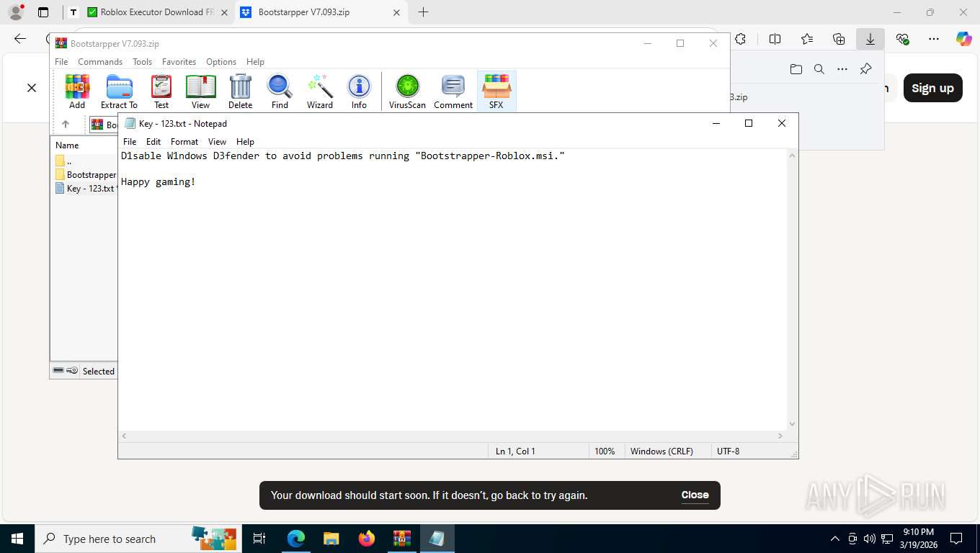Screen dimensions: 980x553
Task: Add an archive Comment
Action: 453,91
